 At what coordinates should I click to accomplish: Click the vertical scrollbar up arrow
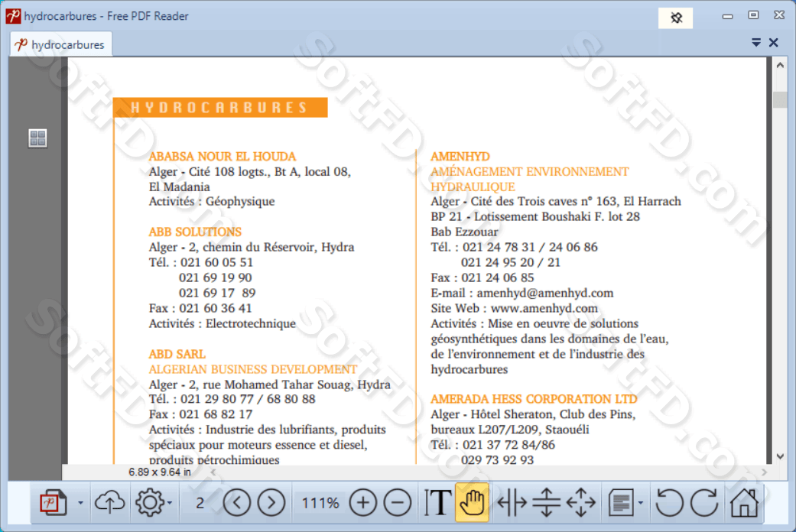coord(780,65)
